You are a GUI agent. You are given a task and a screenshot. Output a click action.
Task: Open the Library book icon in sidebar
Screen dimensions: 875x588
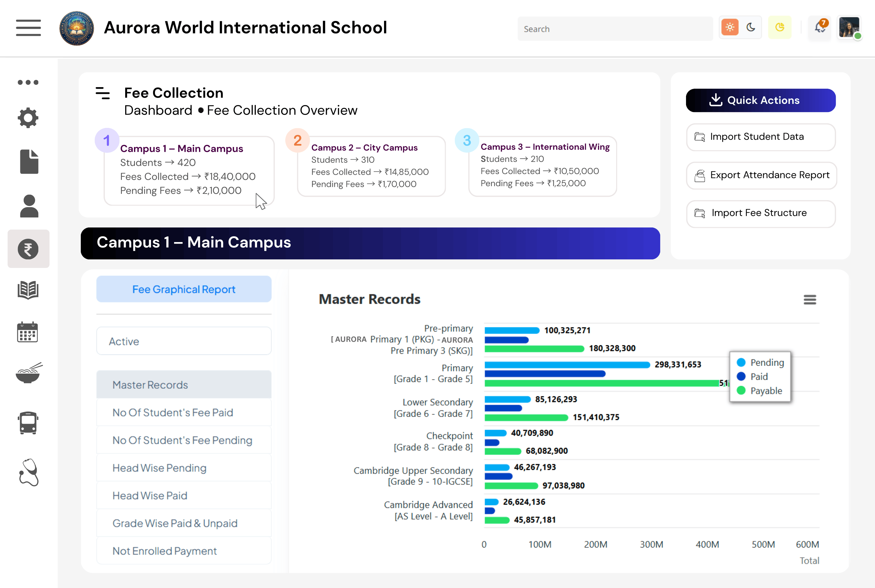pyautogui.click(x=28, y=290)
